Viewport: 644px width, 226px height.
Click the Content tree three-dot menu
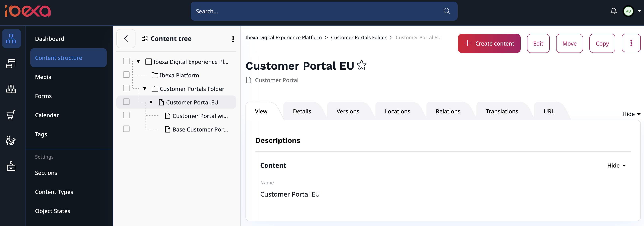point(233,39)
